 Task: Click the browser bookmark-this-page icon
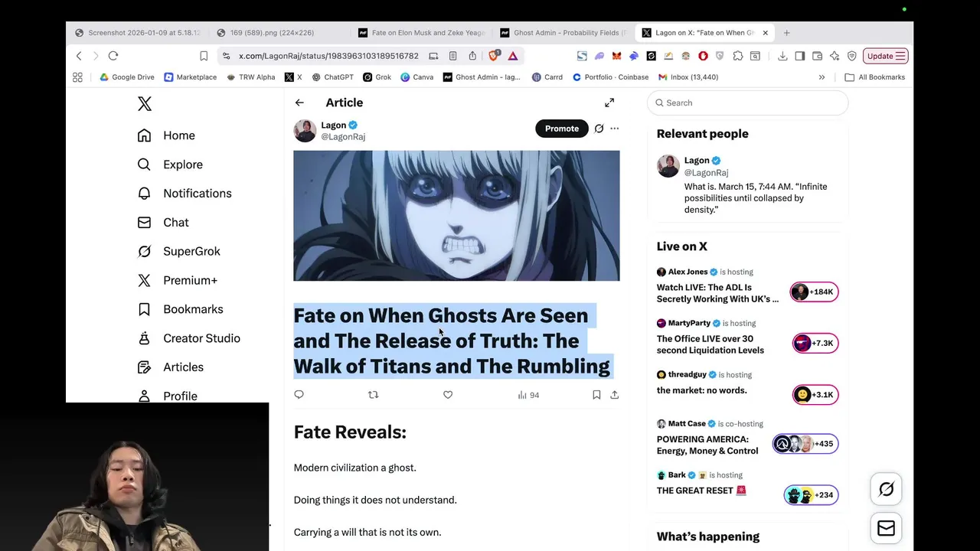pos(204,56)
